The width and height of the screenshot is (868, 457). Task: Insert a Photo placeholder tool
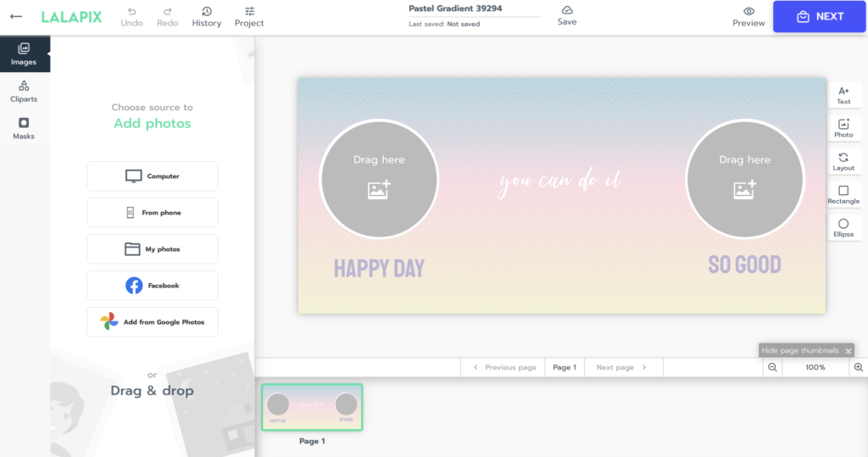pos(843,128)
